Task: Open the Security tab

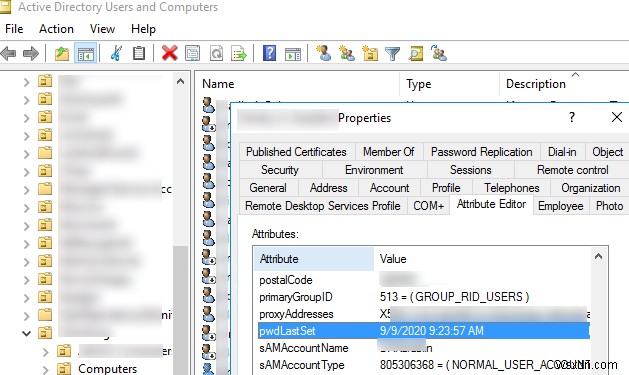Action: (x=280, y=170)
